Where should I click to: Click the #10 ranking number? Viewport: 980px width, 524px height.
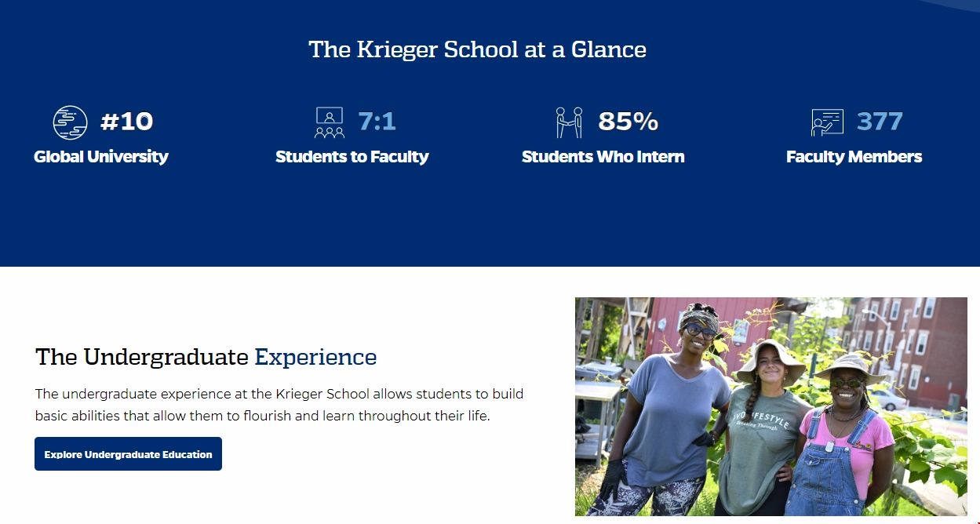pos(126,122)
